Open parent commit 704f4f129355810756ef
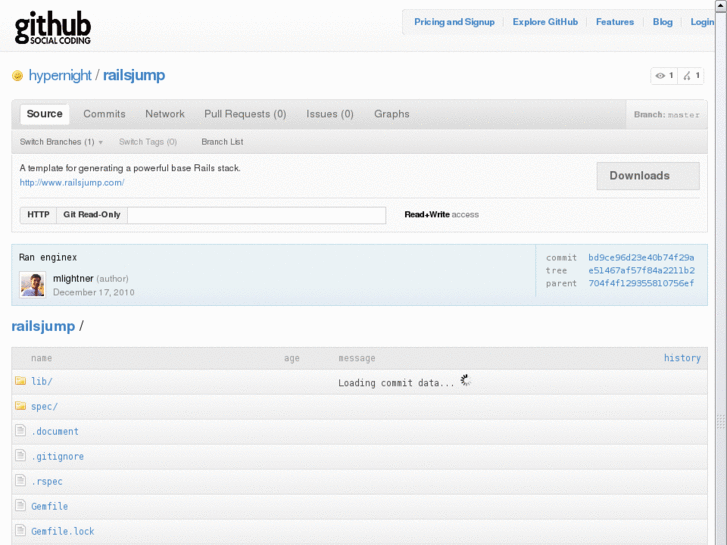The image size is (727, 545). 641,283
